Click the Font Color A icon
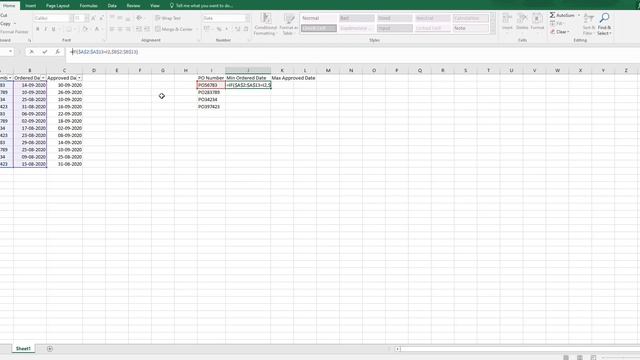The height and width of the screenshot is (360, 640). click(97, 29)
